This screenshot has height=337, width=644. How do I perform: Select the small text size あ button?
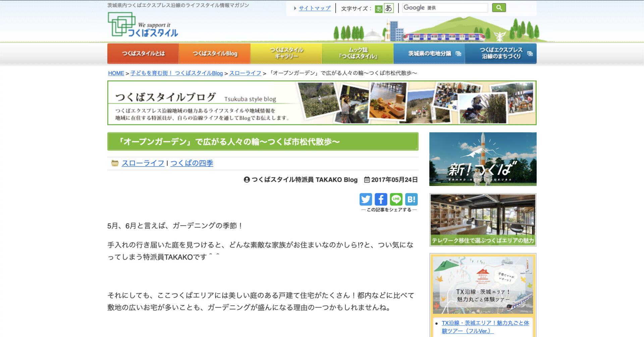point(379,9)
